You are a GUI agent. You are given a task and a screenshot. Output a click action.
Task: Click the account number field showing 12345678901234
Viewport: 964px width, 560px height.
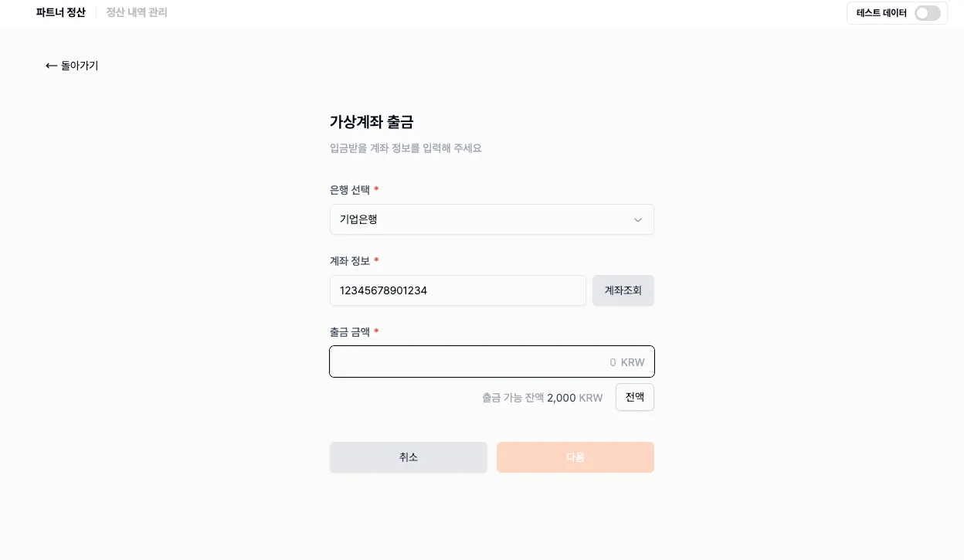458,290
